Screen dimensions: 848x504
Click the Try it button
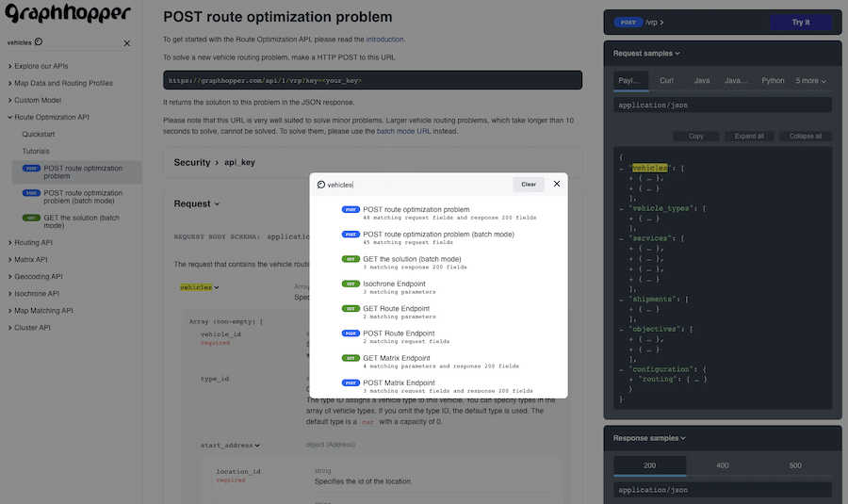(800, 23)
